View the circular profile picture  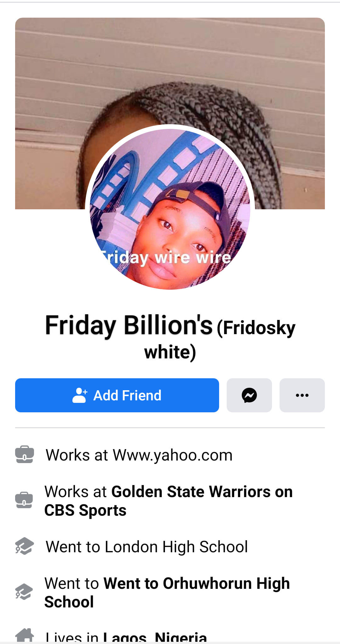click(170, 209)
